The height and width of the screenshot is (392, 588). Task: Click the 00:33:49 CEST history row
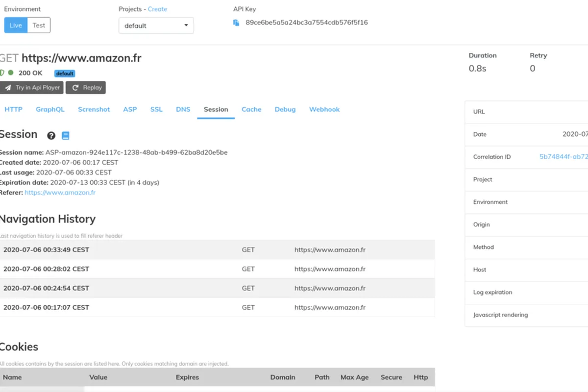[217, 249]
